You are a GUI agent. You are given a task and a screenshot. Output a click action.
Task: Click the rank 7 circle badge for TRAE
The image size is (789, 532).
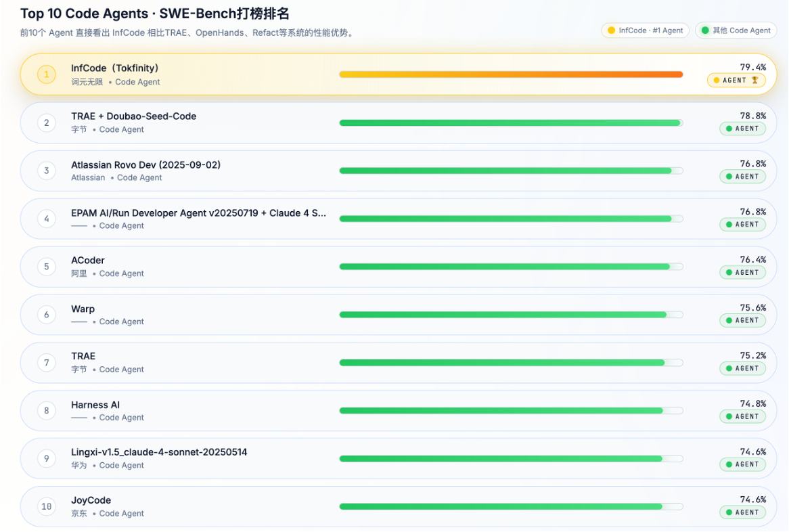[46, 362]
